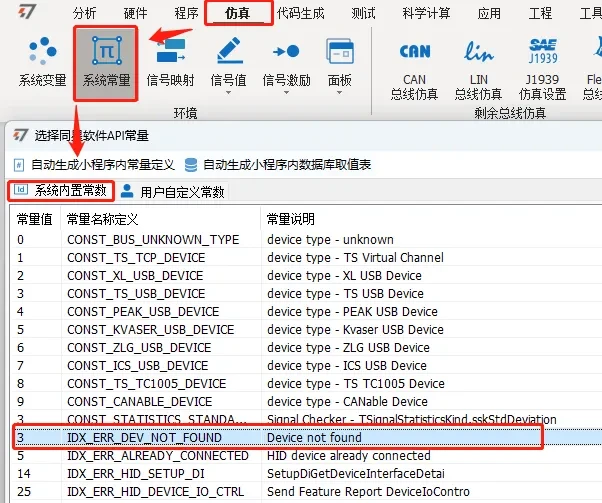The height and width of the screenshot is (503, 602).
Task: Click 自动生成小程序内常量定义 button
Action: tap(94, 165)
